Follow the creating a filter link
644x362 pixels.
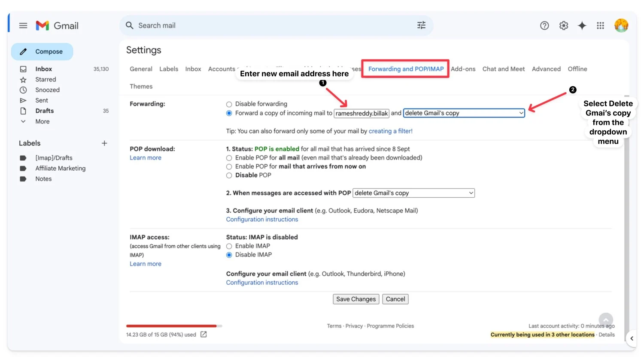(x=390, y=131)
